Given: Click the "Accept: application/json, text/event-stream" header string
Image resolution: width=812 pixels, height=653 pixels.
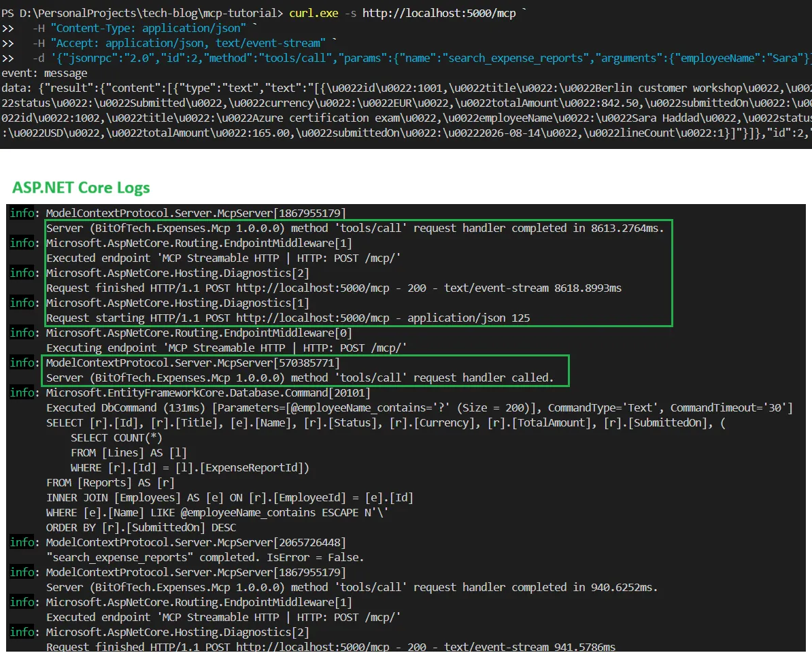Looking at the screenshot, I should coord(188,43).
